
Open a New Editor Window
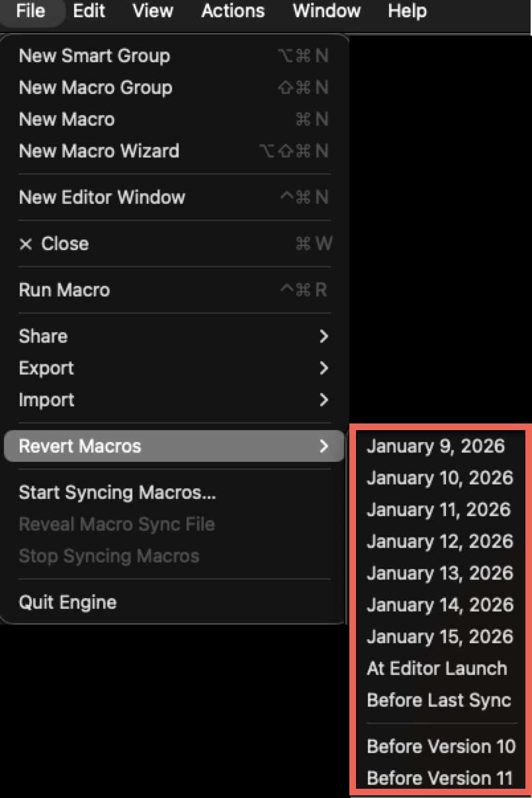coord(102,197)
